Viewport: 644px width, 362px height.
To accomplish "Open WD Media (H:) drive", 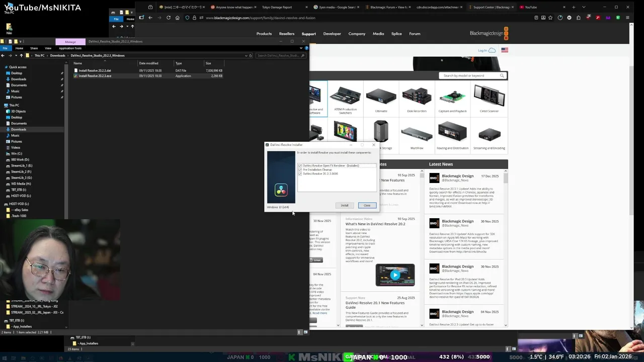I will click(x=21, y=184).
